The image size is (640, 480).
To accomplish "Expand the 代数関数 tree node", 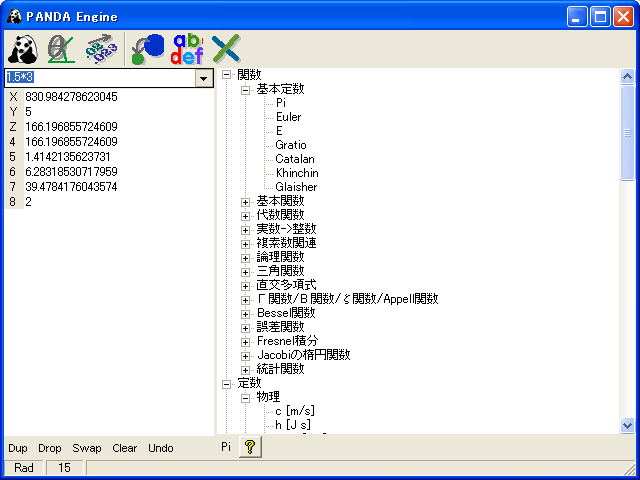I will pos(245,216).
